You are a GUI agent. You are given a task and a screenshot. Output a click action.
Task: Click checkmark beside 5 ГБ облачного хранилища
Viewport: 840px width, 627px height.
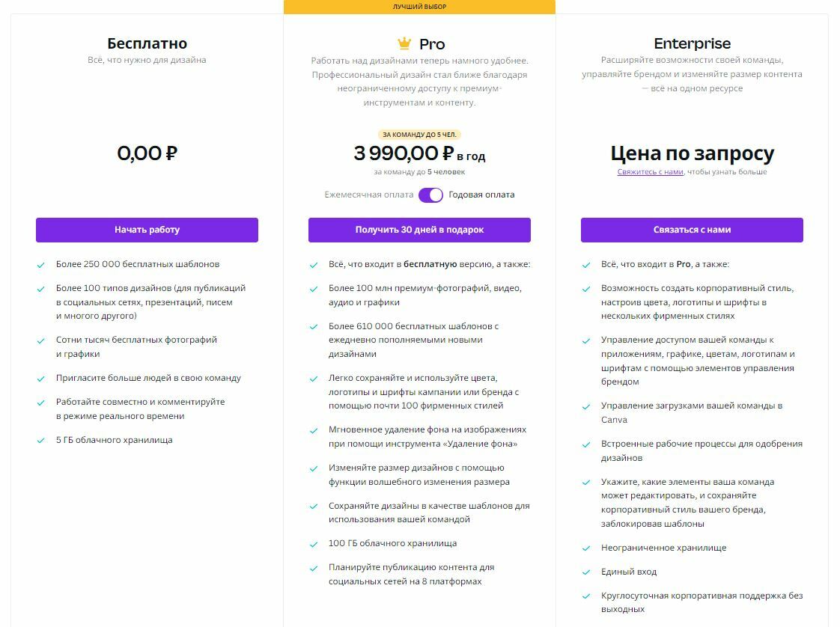[40, 441]
